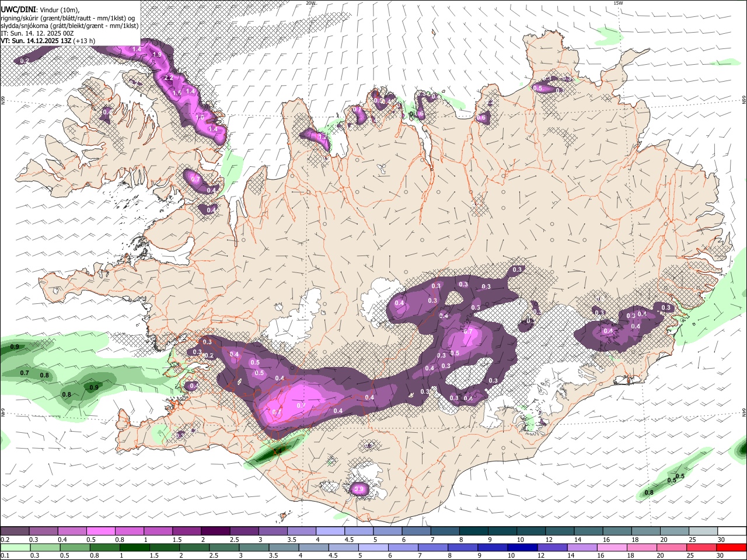Click the 'VT: Sun. 14.12.2025 13Z' valid time
This screenshot has width=747, height=560.
(x=36, y=41)
